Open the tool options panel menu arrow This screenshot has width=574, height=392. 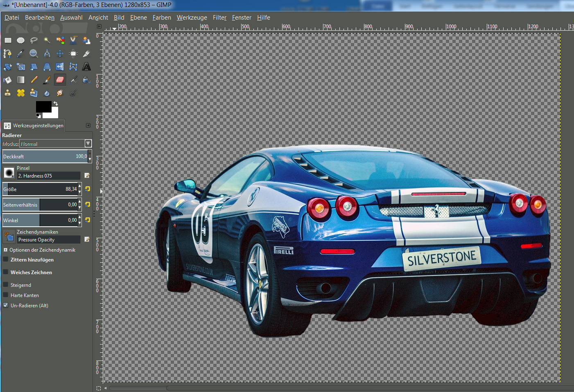pyautogui.click(x=88, y=126)
